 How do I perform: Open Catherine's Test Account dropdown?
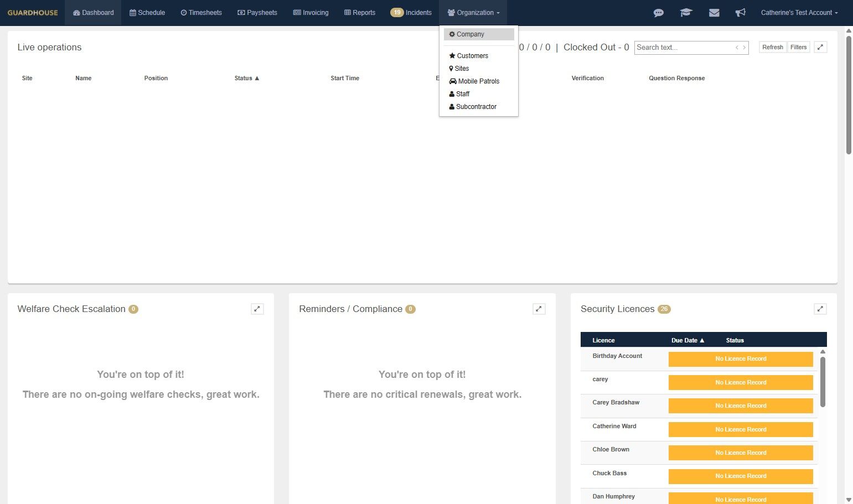tap(799, 13)
